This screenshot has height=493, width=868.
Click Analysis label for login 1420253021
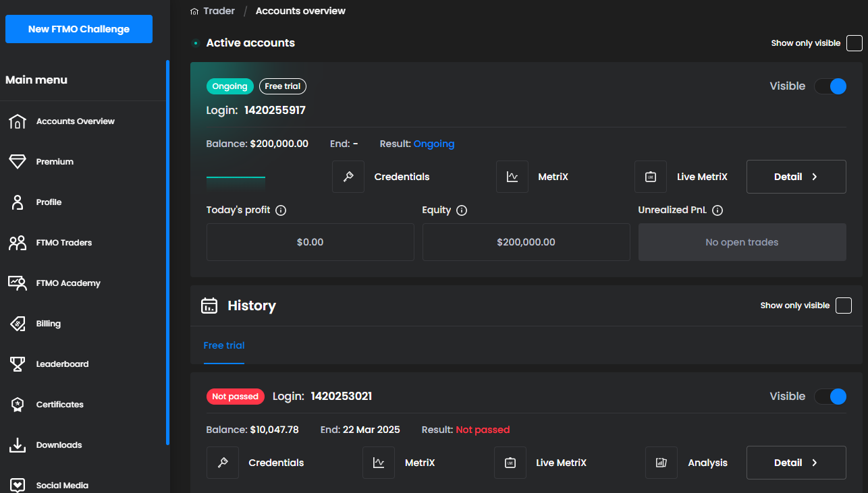pyautogui.click(x=707, y=463)
